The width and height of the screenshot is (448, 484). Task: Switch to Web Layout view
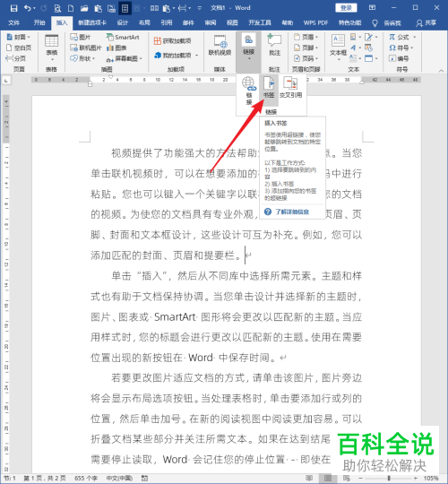[x=347, y=478]
